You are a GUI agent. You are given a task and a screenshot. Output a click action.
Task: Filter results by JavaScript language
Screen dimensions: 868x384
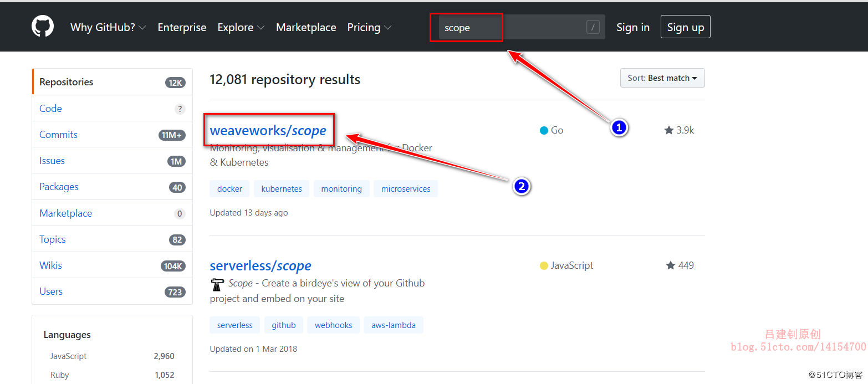click(113, 356)
